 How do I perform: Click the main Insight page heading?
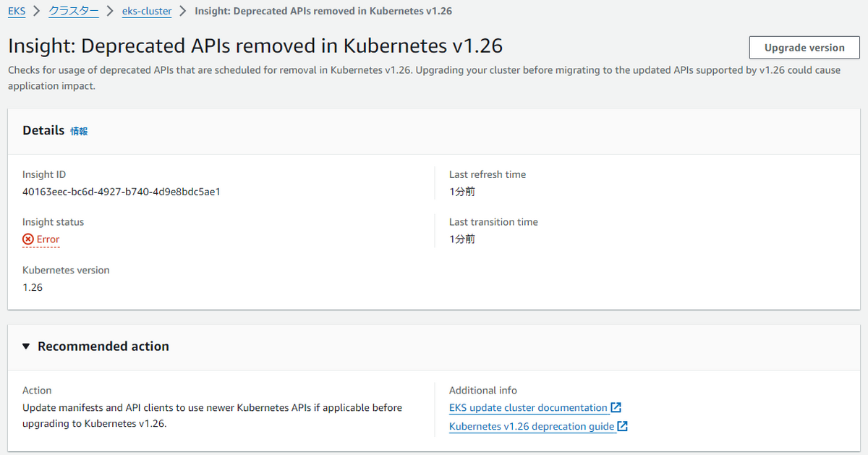point(255,46)
